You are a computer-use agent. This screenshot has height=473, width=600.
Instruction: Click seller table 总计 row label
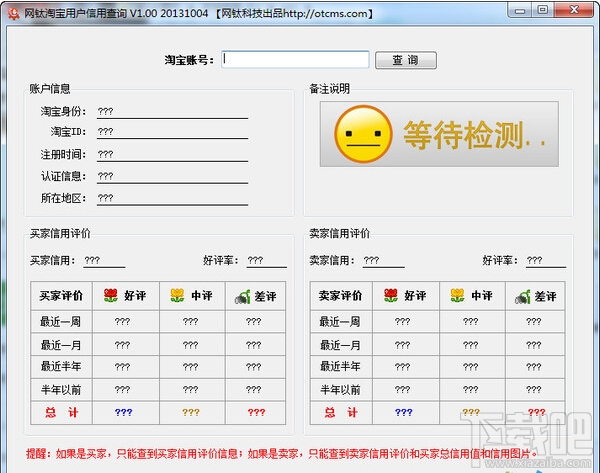pos(341,413)
